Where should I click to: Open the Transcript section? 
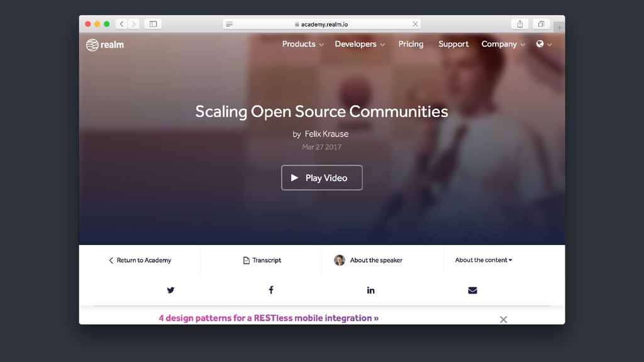coord(262,260)
